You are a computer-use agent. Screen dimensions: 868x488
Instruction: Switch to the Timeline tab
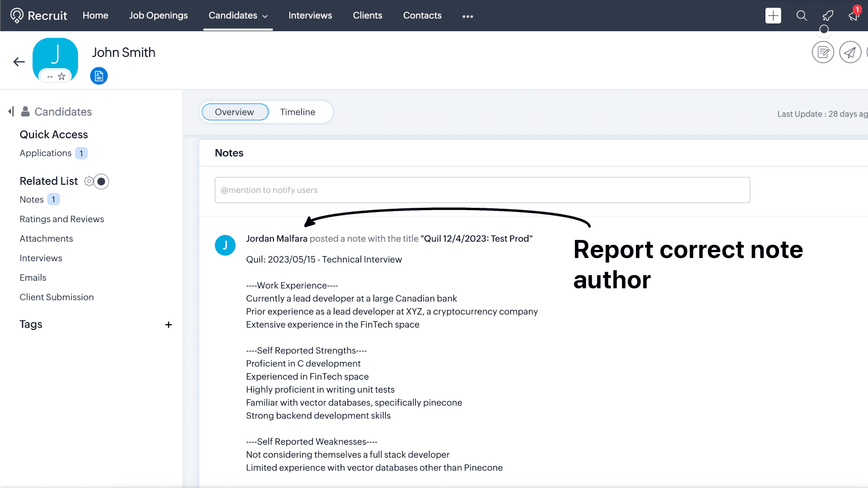click(298, 112)
